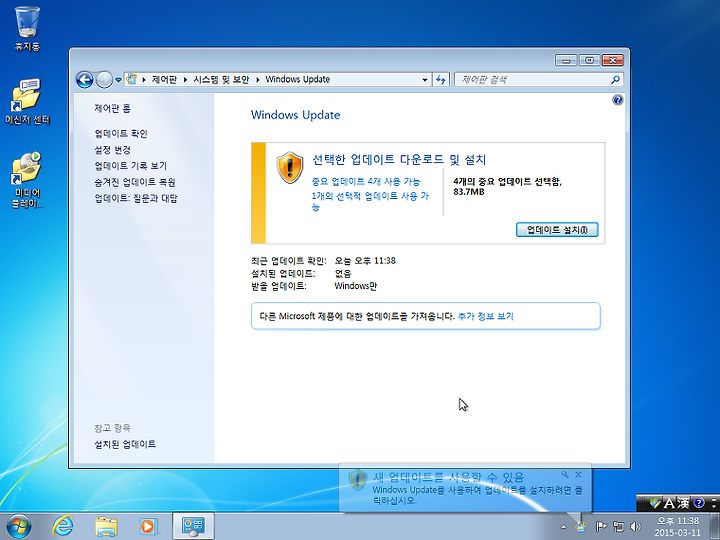Click the Windows Update tray icon
The width and height of the screenshot is (720, 540).
pyautogui.click(x=581, y=527)
